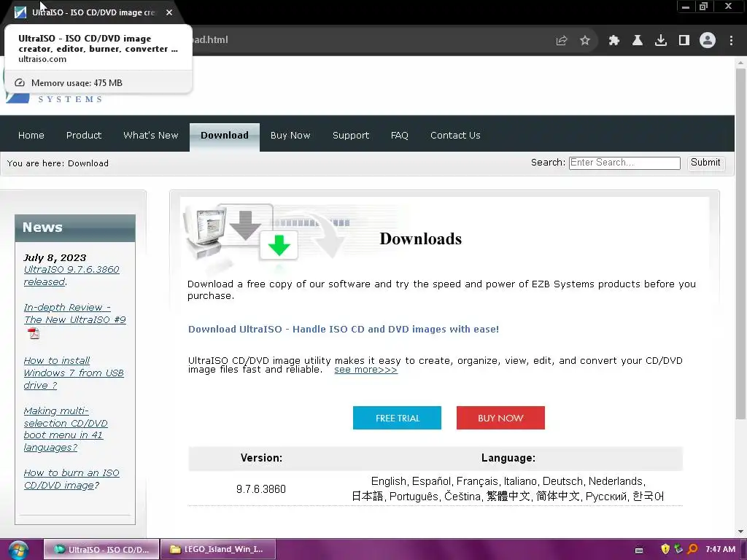747x560 pixels.
Task: Open the PDF icon under In-depth Review
Action: (x=34, y=332)
